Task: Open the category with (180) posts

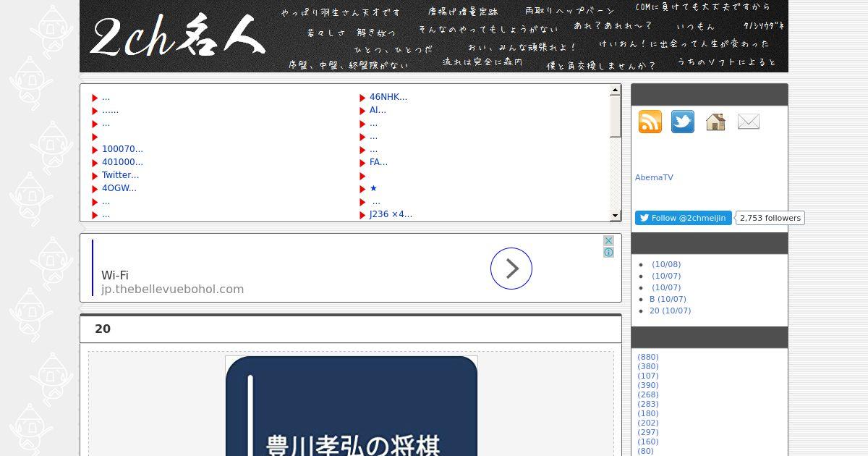Action: tap(648, 413)
